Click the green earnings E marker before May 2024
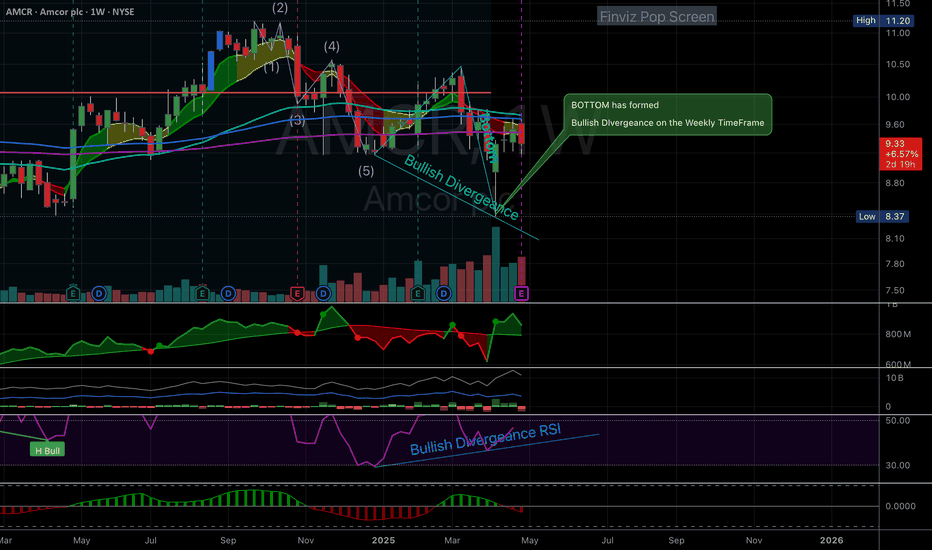The width and height of the screenshot is (932, 550). point(73,293)
